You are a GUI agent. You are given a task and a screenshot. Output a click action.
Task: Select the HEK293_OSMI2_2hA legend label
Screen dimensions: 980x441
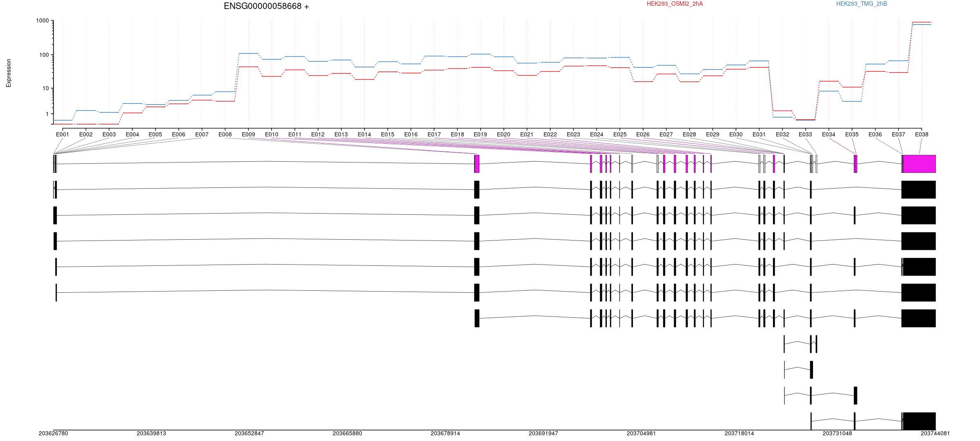675,4
